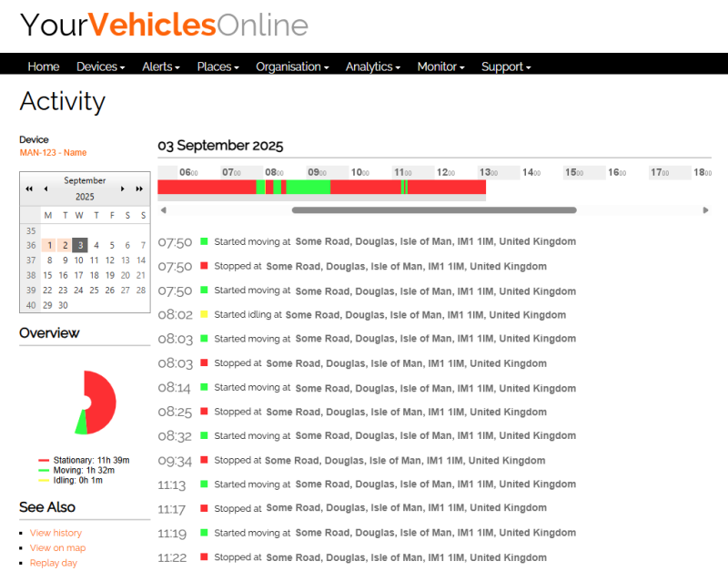Advance calendar to next month
Image resolution: width=728 pixels, height=571 pixels.
pos(123,189)
